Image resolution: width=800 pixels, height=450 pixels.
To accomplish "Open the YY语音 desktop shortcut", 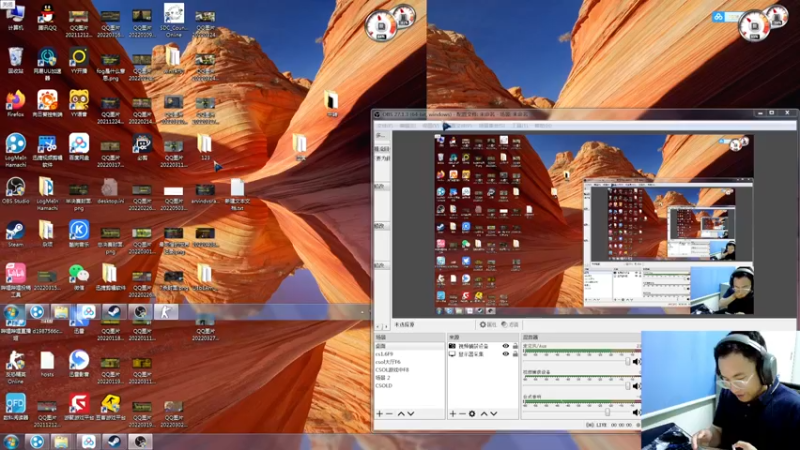I will 79,104.
